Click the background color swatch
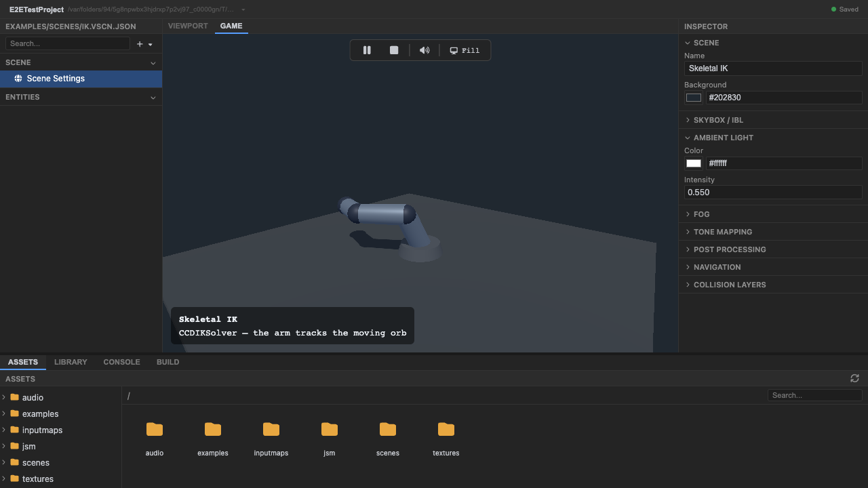868x488 pixels. pyautogui.click(x=694, y=98)
